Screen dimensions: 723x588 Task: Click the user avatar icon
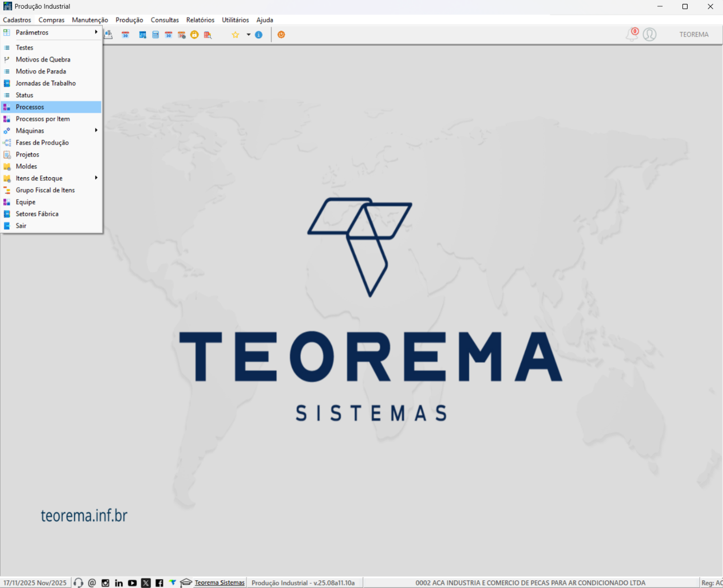coord(650,34)
